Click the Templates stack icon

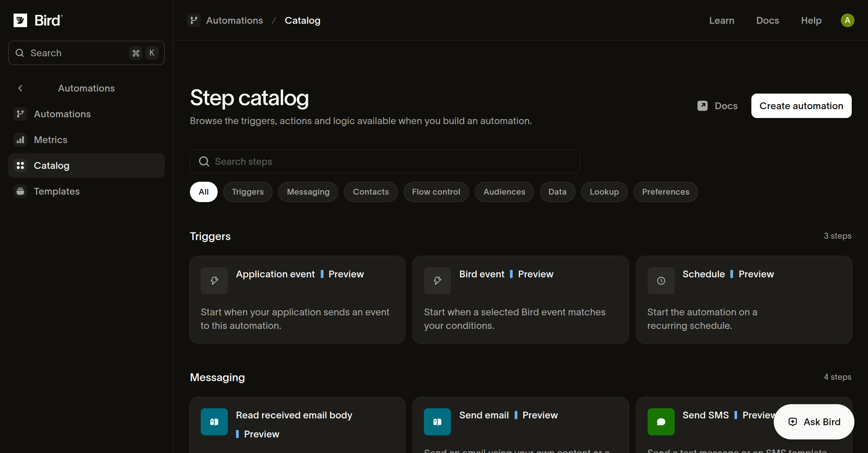20,191
